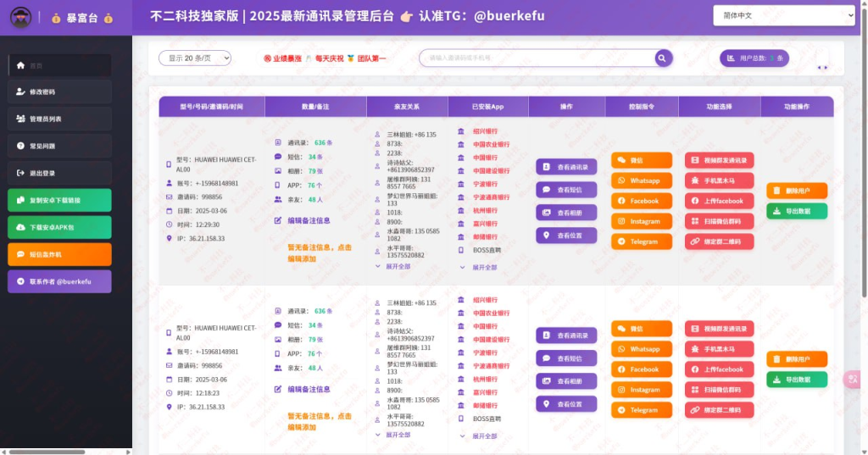This screenshot has height=455, width=868.
Task: Click the small blue arrows below 用户总数
Action: click(822, 68)
